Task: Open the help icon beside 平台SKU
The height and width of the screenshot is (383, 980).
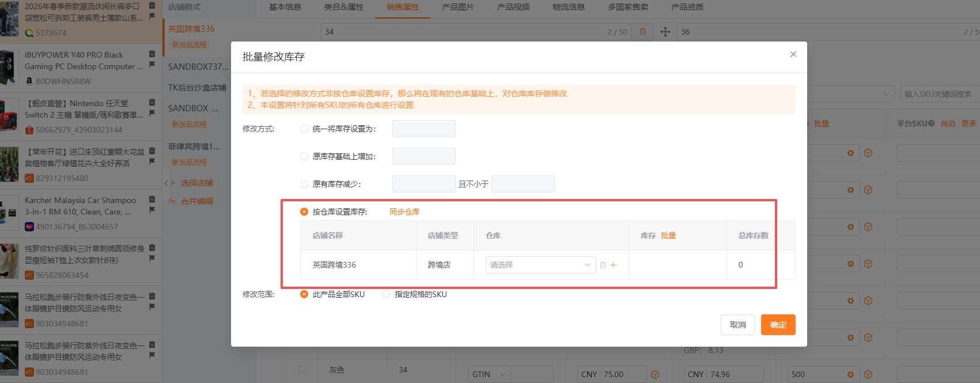Action: pyautogui.click(x=931, y=123)
